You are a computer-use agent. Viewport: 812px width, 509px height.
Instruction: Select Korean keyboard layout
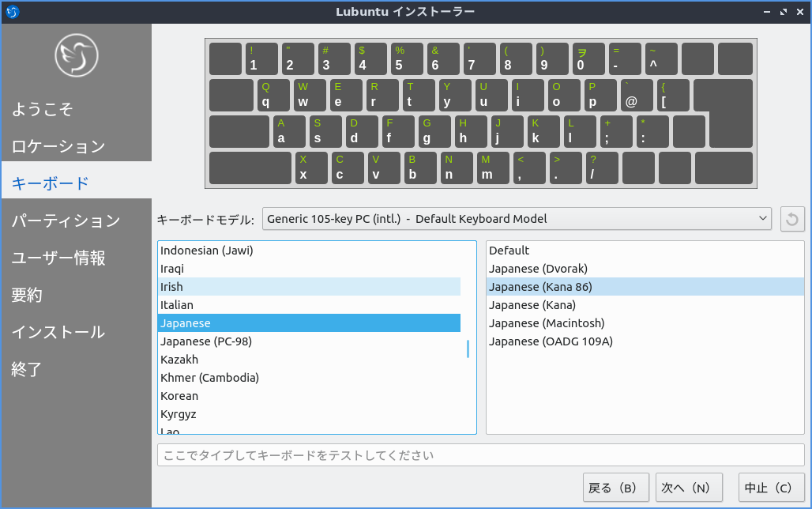point(309,395)
